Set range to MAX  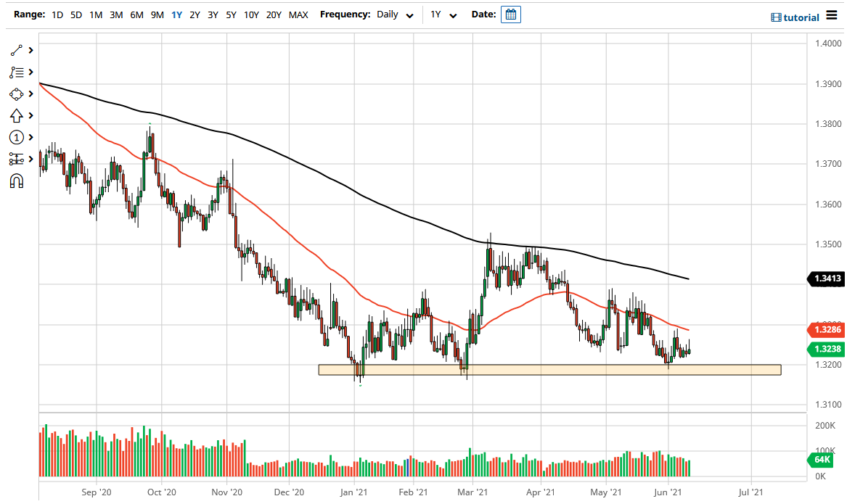(298, 15)
